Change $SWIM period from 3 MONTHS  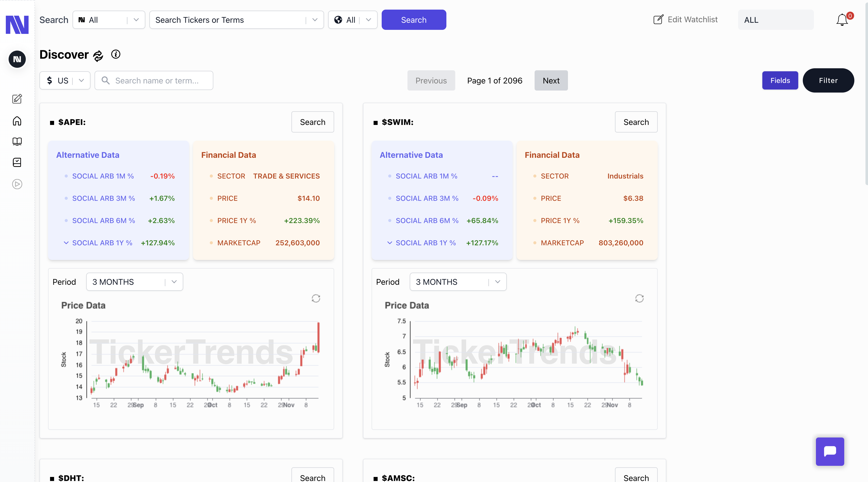tap(458, 282)
